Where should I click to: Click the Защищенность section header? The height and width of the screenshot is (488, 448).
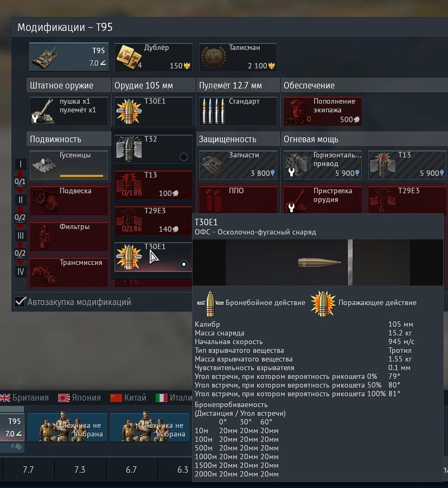coord(238,139)
